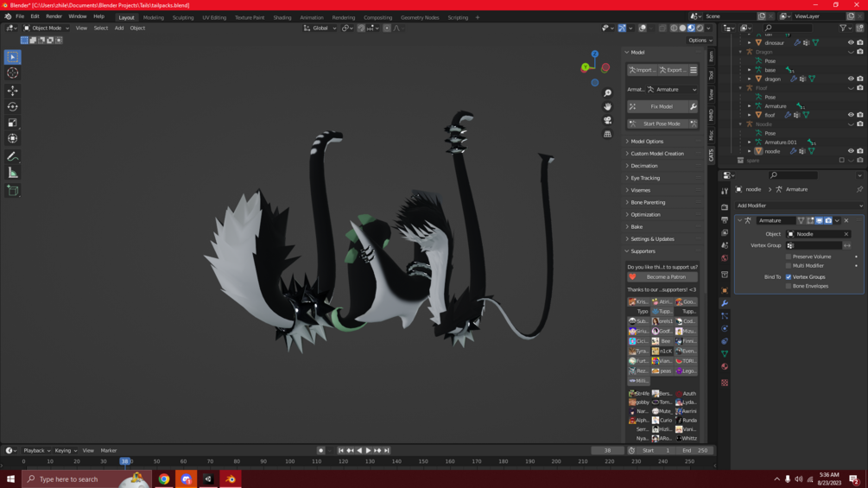This screenshot has width=868, height=488.
Task: Activate the Select Box tool
Action: [x=12, y=57]
